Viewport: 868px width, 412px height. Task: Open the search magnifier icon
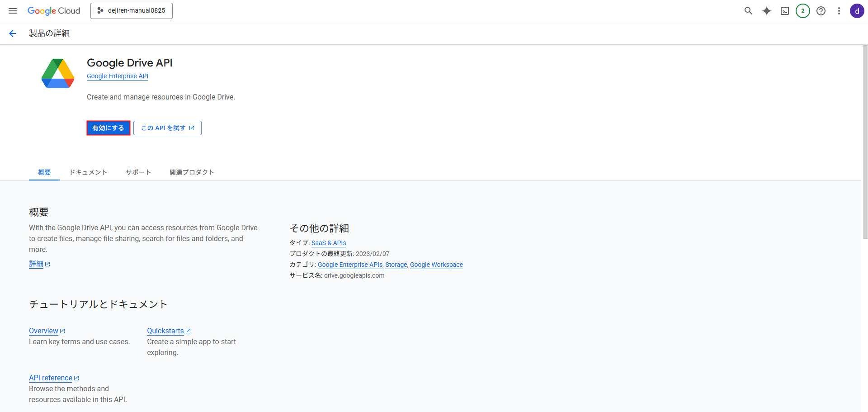pos(748,11)
